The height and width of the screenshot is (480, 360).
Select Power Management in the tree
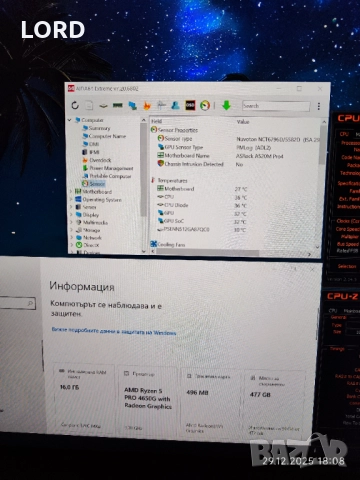point(108,168)
